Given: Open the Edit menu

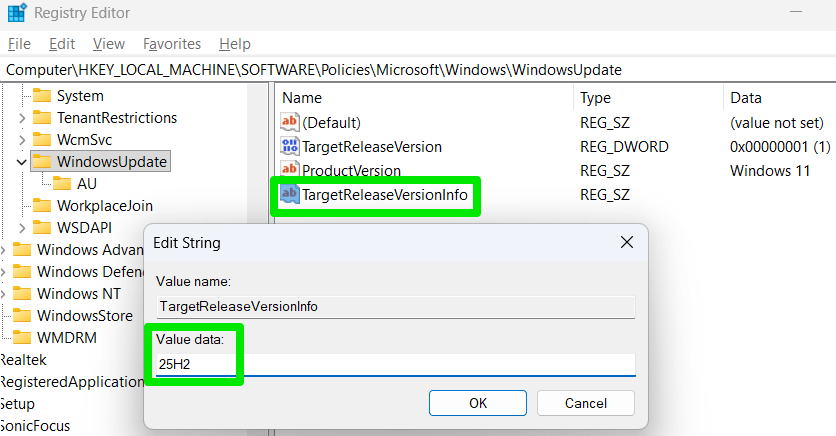Looking at the screenshot, I should pyautogui.click(x=62, y=44).
